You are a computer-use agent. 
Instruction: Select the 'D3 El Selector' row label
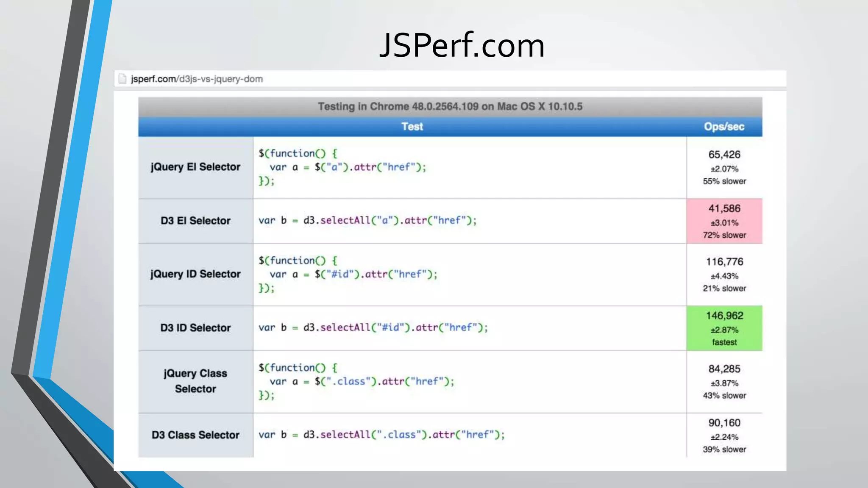point(195,221)
